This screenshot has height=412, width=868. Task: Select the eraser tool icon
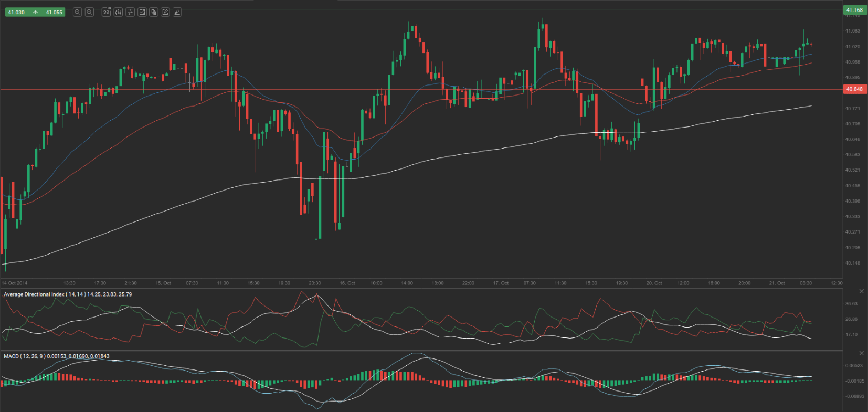point(177,12)
